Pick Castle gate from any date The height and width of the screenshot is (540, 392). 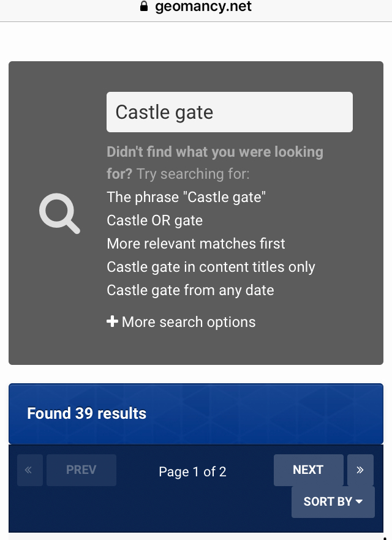point(190,290)
